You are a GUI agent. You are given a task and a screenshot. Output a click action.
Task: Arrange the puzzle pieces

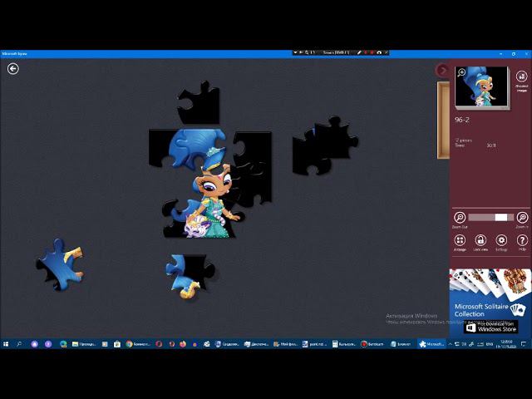point(460,240)
